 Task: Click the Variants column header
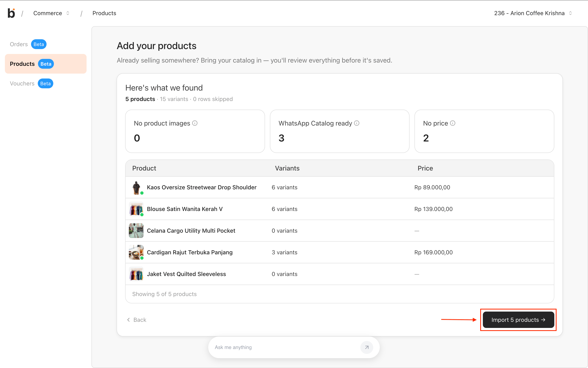pyautogui.click(x=287, y=168)
